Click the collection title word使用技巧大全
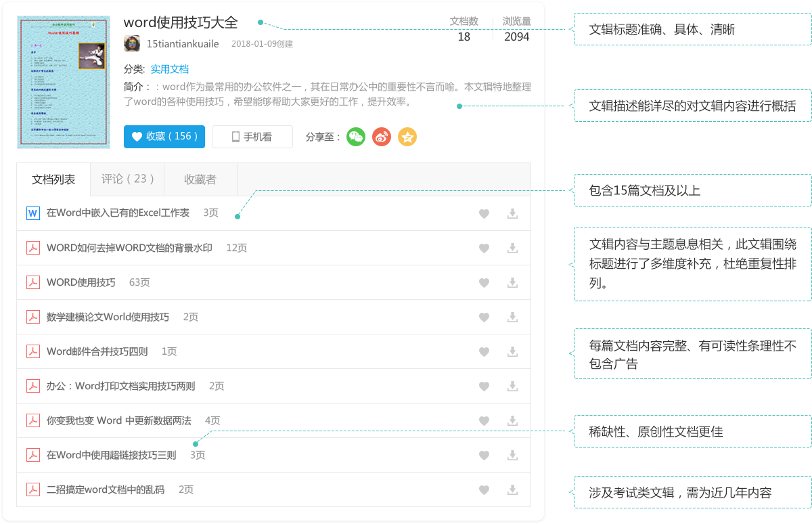The width and height of the screenshot is (812, 524). (x=181, y=22)
